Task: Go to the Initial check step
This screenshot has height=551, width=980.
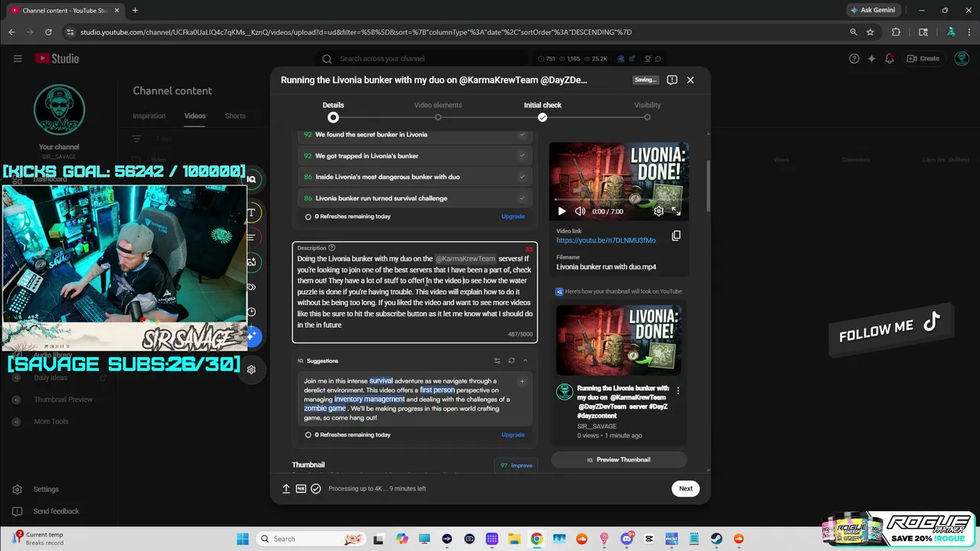Action: pos(542,111)
